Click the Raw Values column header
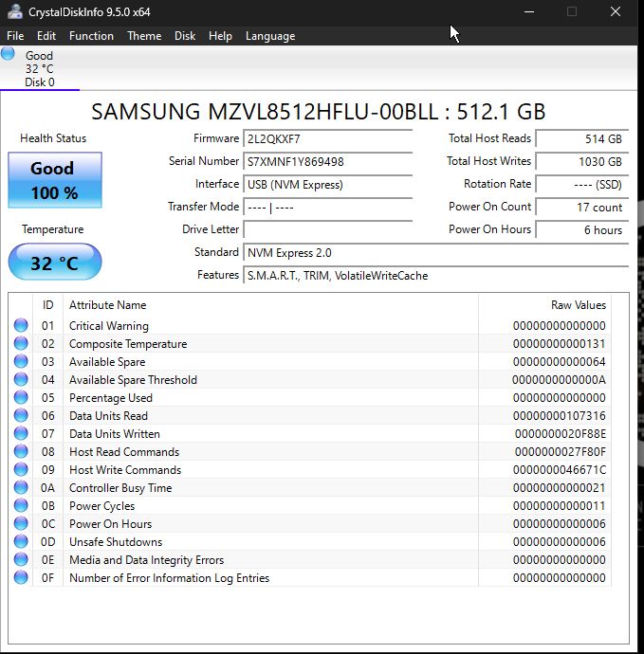 click(544, 305)
